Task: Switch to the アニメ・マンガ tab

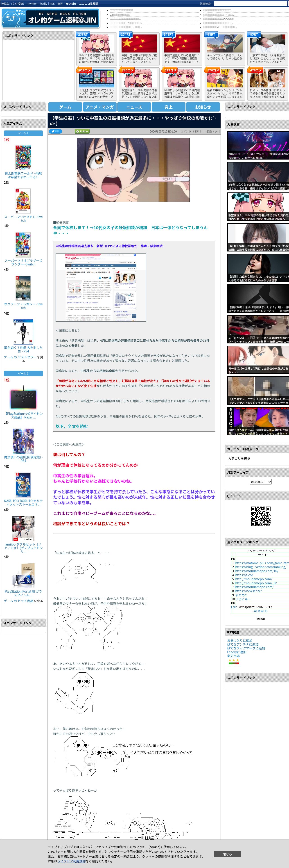Action: click(x=99, y=107)
